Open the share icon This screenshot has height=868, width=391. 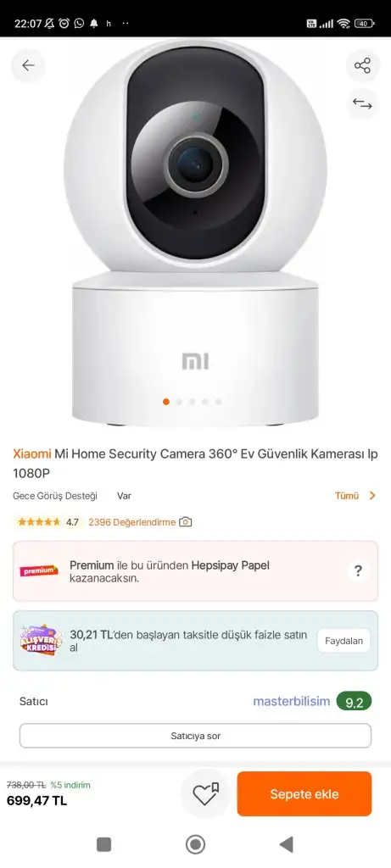(362, 66)
